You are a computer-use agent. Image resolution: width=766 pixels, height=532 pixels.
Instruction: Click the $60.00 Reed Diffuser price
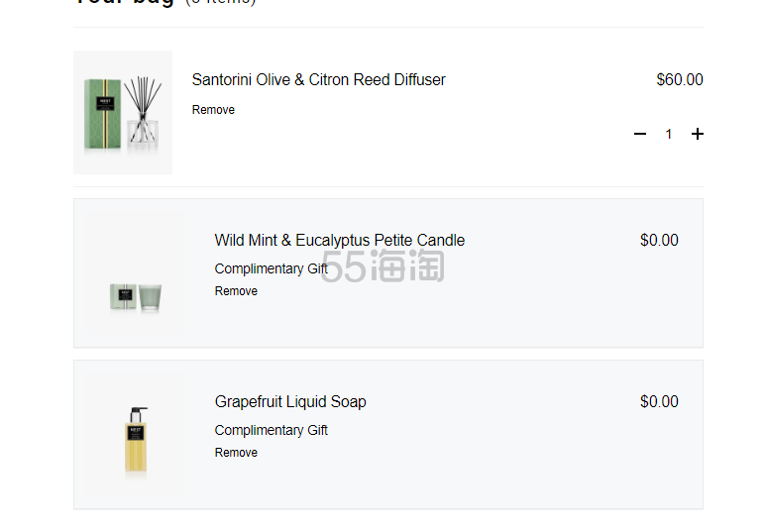[x=680, y=79]
